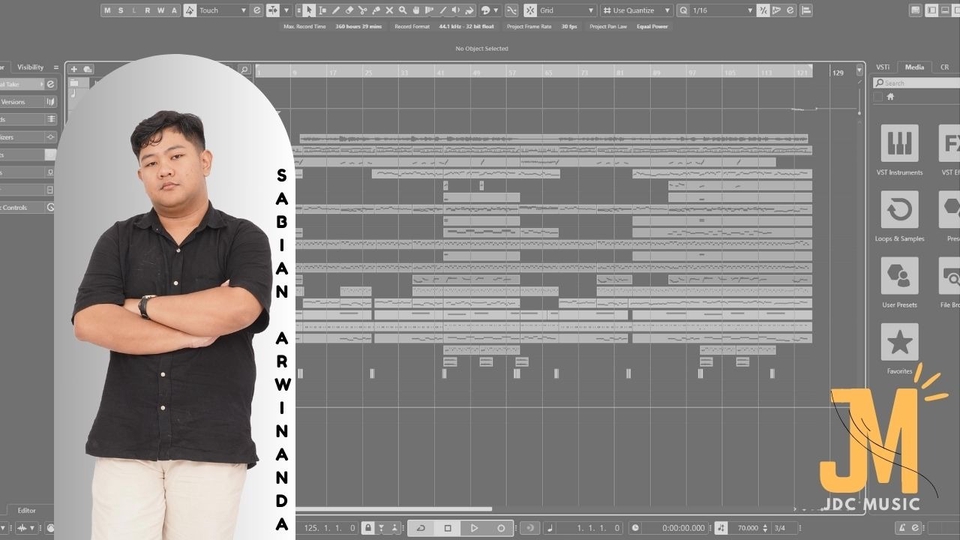Toggle Iterative Quantize button
The width and height of the screenshot is (960, 540).
[x=763, y=10]
